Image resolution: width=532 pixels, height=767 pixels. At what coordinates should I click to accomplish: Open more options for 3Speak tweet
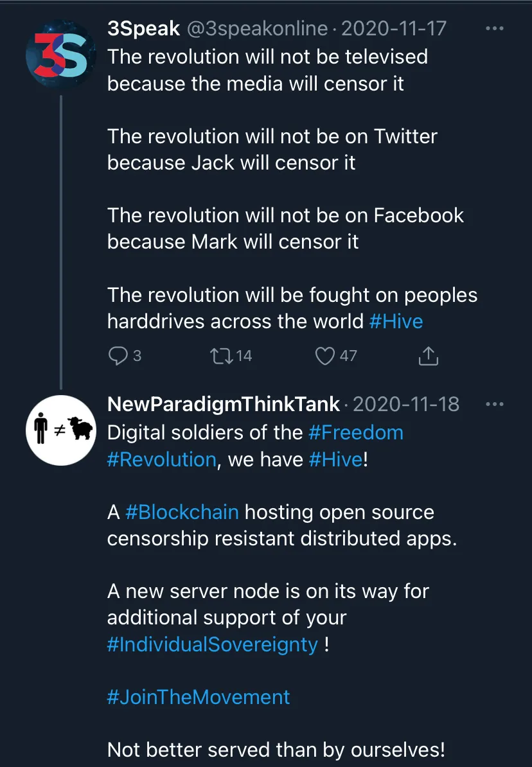pyautogui.click(x=494, y=28)
